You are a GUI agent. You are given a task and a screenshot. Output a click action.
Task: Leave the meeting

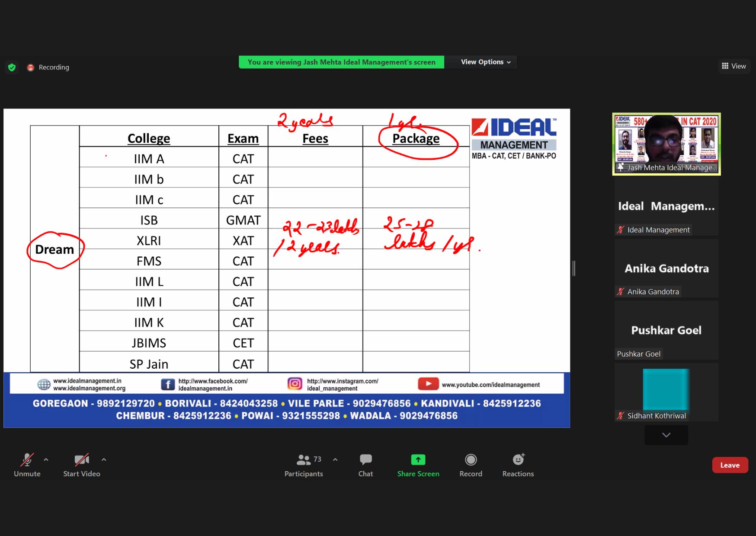(x=730, y=465)
